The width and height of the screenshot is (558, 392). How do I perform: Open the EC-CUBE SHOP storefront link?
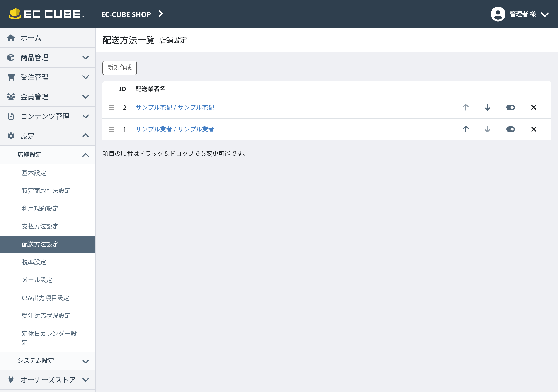(x=126, y=14)
